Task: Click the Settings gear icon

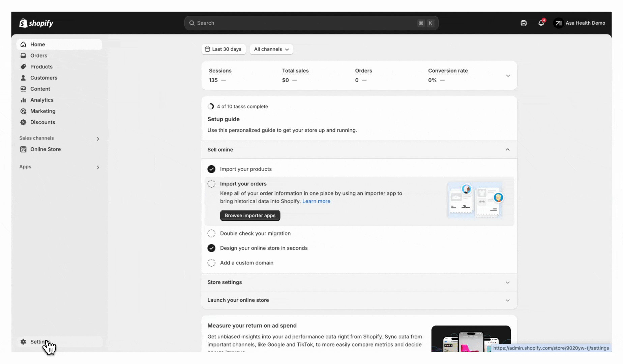Action: pos(23,342)
